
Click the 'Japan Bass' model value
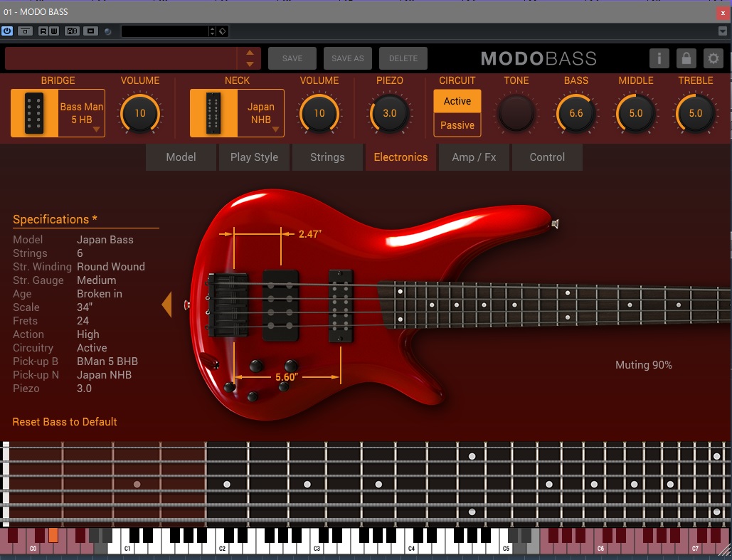(x=105, y=240)
